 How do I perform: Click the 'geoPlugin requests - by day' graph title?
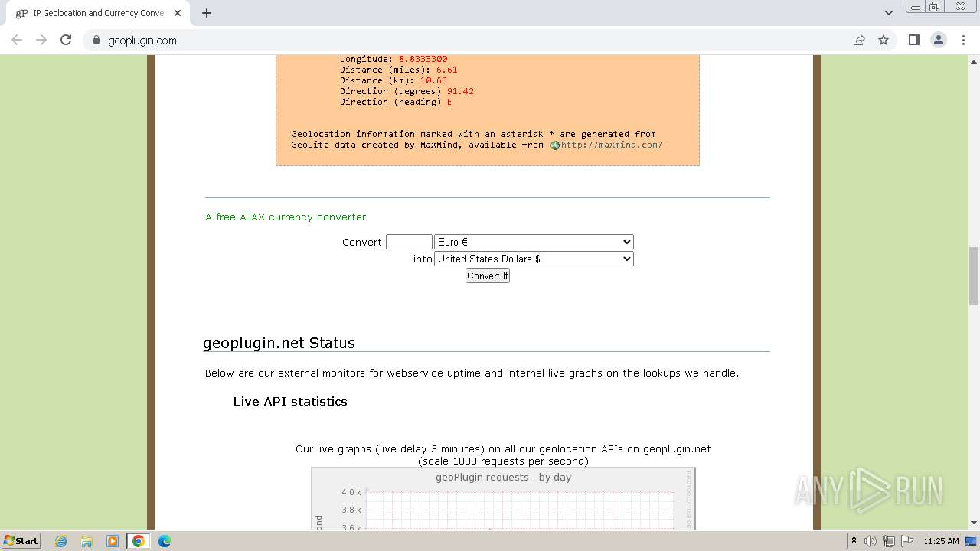coord(503,477)
